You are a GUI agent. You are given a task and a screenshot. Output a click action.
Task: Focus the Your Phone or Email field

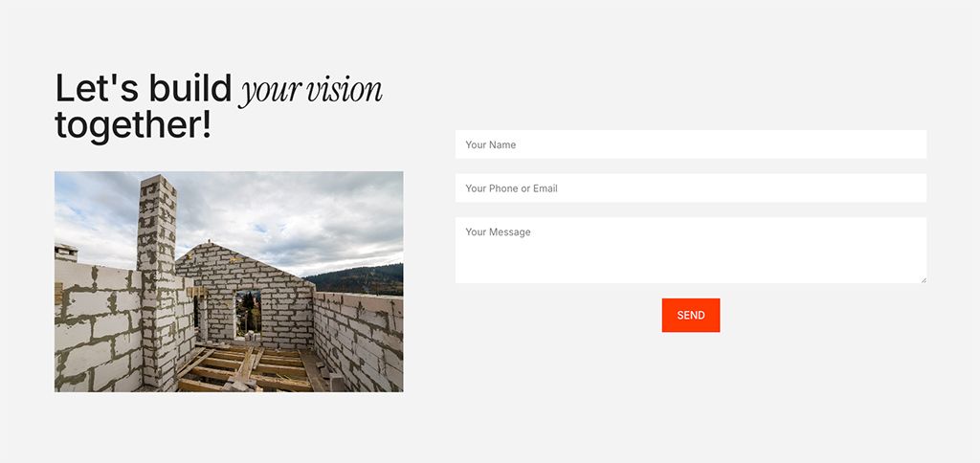tap(690, 188)
